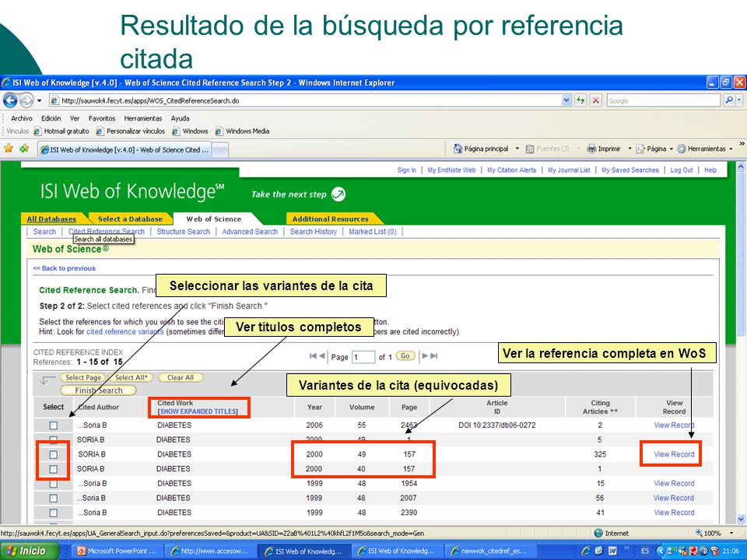This screenshot has width=747, height=560.
Task: Open the Hotmail gratuito link shortcut
Action: (61, 131)
